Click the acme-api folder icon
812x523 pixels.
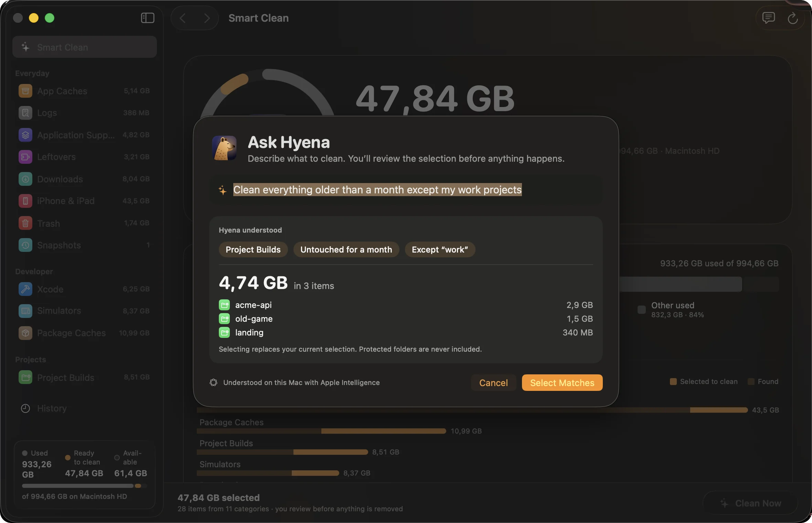[224, 305]
